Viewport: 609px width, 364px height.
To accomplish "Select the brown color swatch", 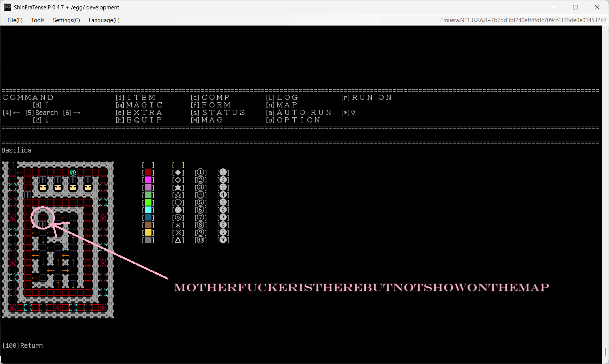I will (x=148, y=225).
